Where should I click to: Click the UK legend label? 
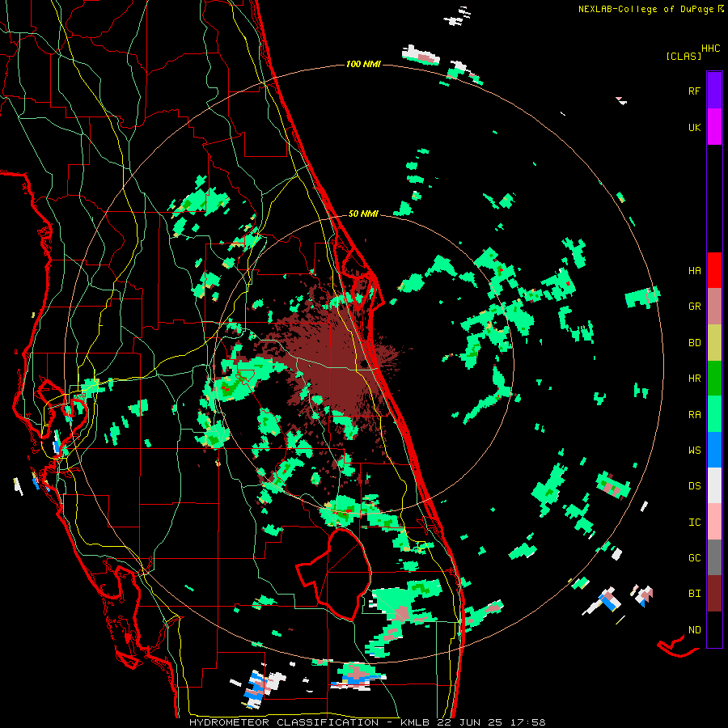point(694,127)
